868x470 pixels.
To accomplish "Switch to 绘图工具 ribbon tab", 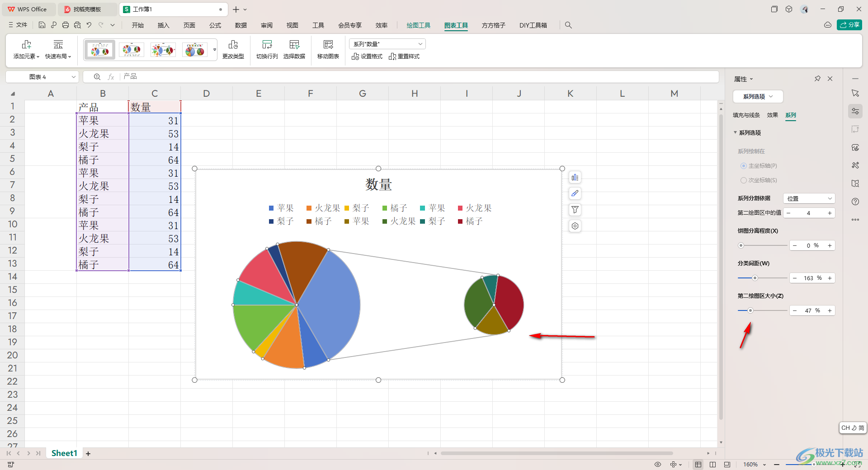I will tap(419, 25).
